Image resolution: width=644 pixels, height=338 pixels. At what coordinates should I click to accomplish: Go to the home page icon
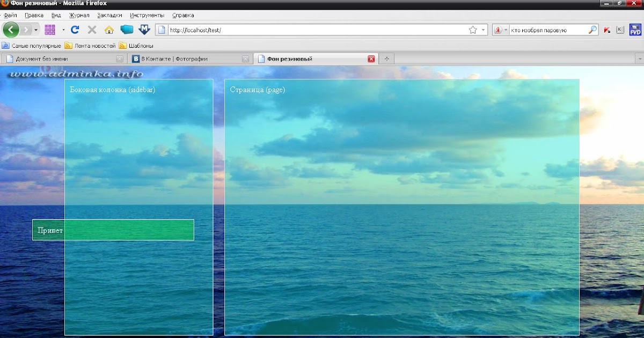click(x=109, y=30)
